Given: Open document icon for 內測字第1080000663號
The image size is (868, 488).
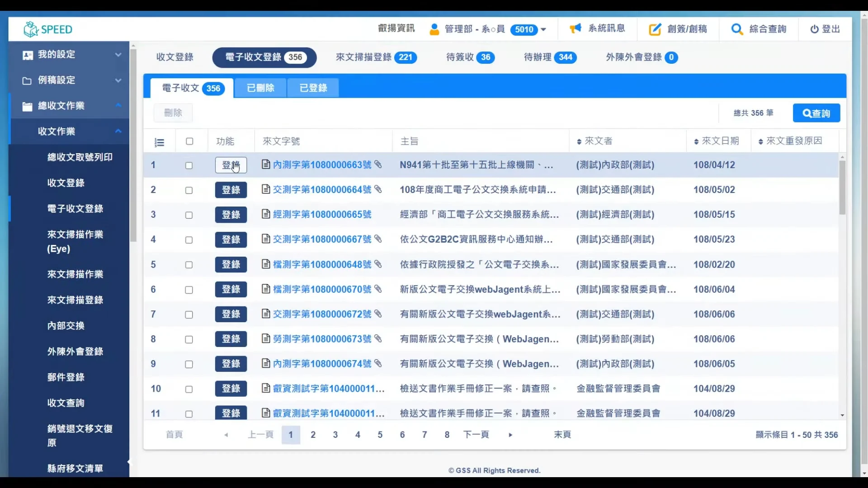Looking at the screenshot, I should tap(266, 164).
